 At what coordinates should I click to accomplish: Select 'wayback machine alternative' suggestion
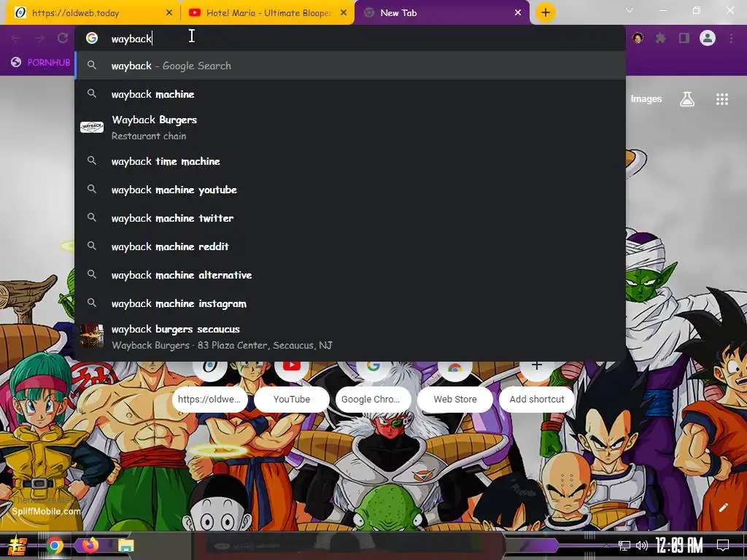[350, 275]
